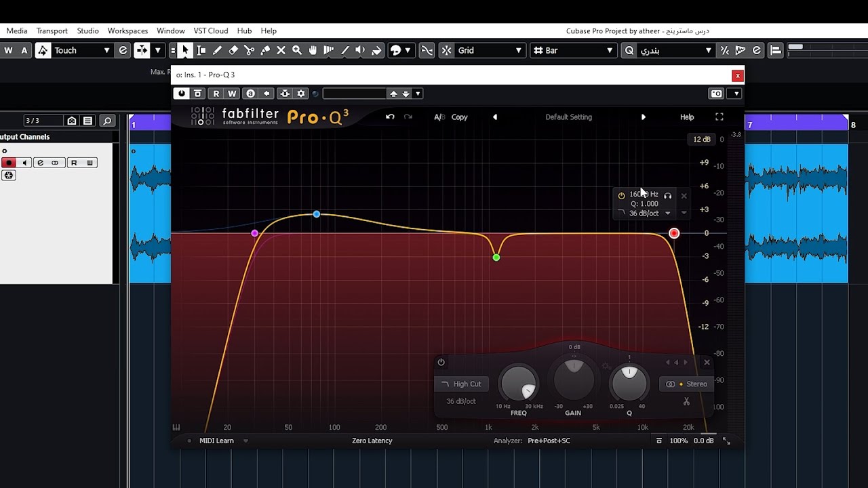This screenshot has width=868, height=488.
Task: Open the Pro-Q 3 Help button
Action: [x=687, y=117]
